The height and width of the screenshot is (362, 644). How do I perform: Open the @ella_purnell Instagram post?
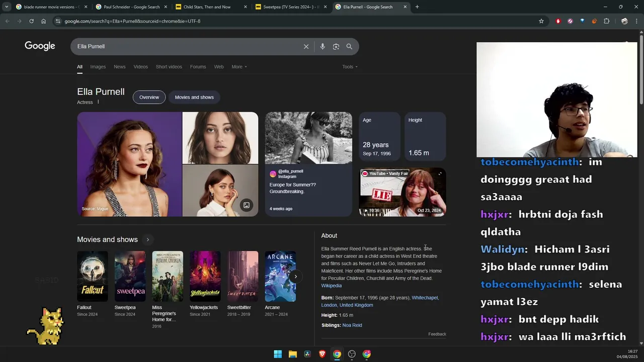pos(308,164)
